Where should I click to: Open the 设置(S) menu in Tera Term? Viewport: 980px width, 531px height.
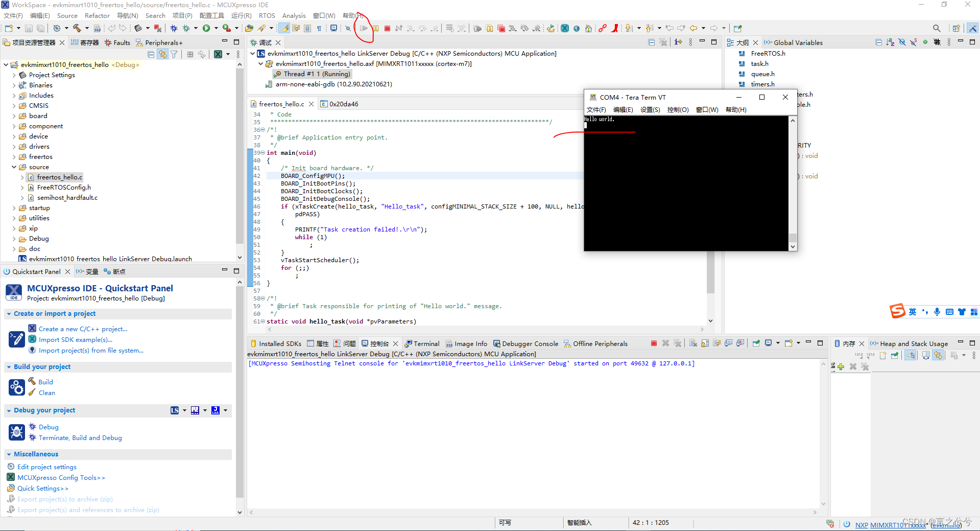point(650,110)
